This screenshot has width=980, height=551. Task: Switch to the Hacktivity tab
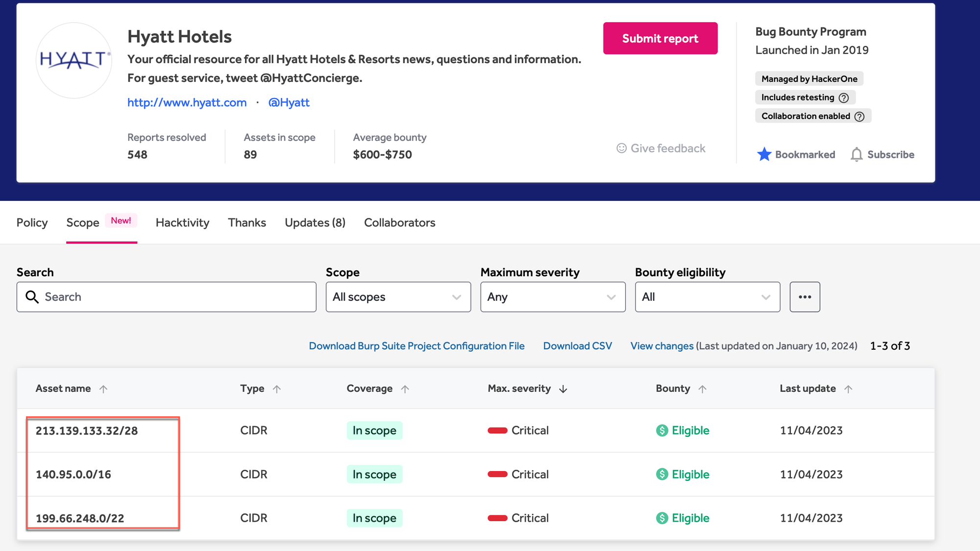point(182,223)
